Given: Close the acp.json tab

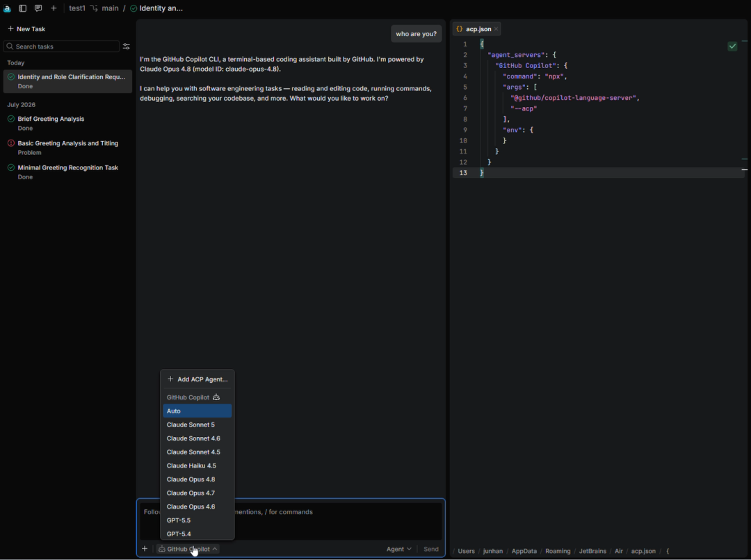Looking at the screenshot, I should (x=496, y=29).
